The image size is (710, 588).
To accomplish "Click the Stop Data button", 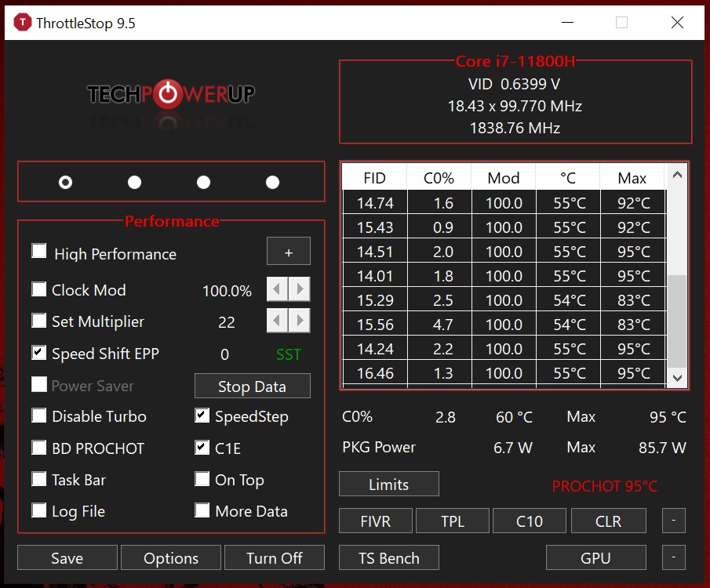I will pyautogui.click(x=252, y=386).
